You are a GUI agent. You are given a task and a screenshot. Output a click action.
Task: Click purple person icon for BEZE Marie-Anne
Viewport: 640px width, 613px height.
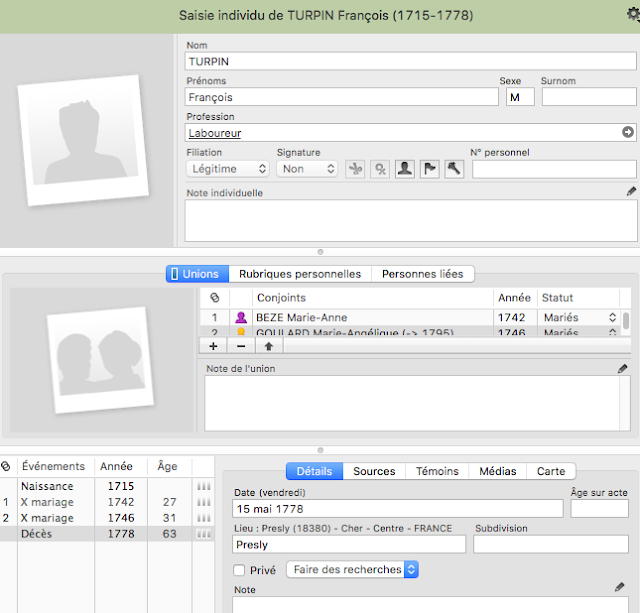point(241,317)
